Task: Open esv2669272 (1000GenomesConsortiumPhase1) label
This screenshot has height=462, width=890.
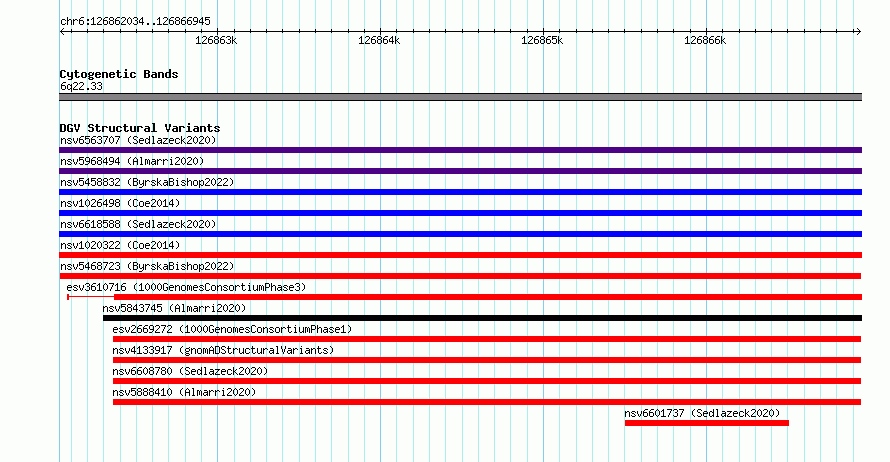Action: [232, 329]
